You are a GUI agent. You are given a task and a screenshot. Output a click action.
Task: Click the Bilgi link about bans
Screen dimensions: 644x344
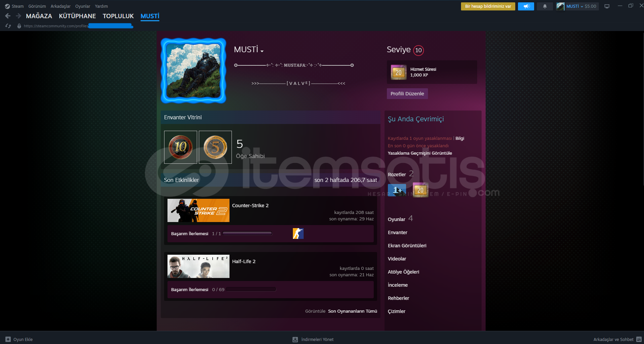[460, 138]
